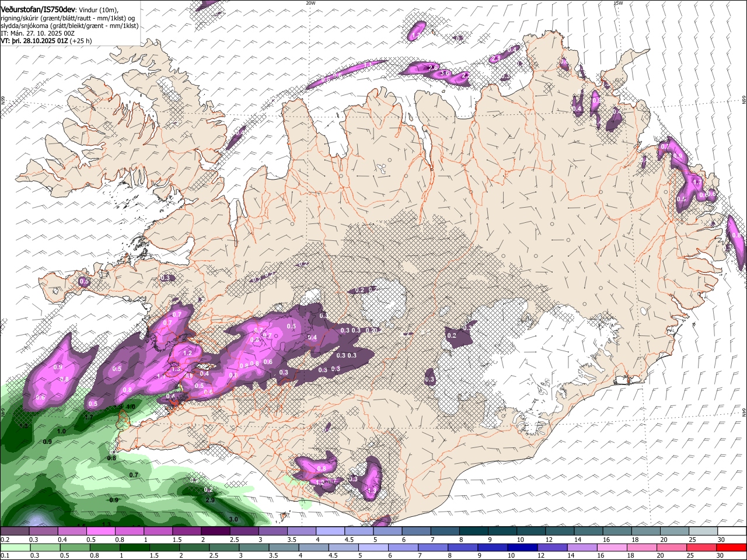This screenshot has height=560, width=747.
Task: Click the '16' label on the snow legend
Action: click(607, 540)
